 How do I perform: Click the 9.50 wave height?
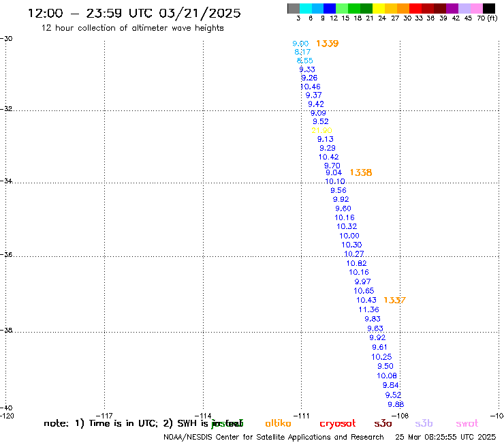click(385, 366)
